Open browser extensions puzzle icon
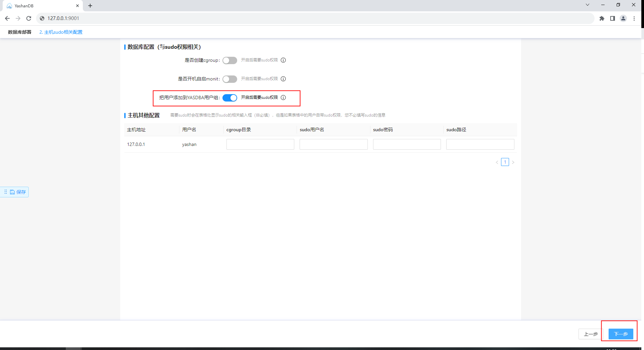Viewport: 644px width, 350px height. point(602,18)
